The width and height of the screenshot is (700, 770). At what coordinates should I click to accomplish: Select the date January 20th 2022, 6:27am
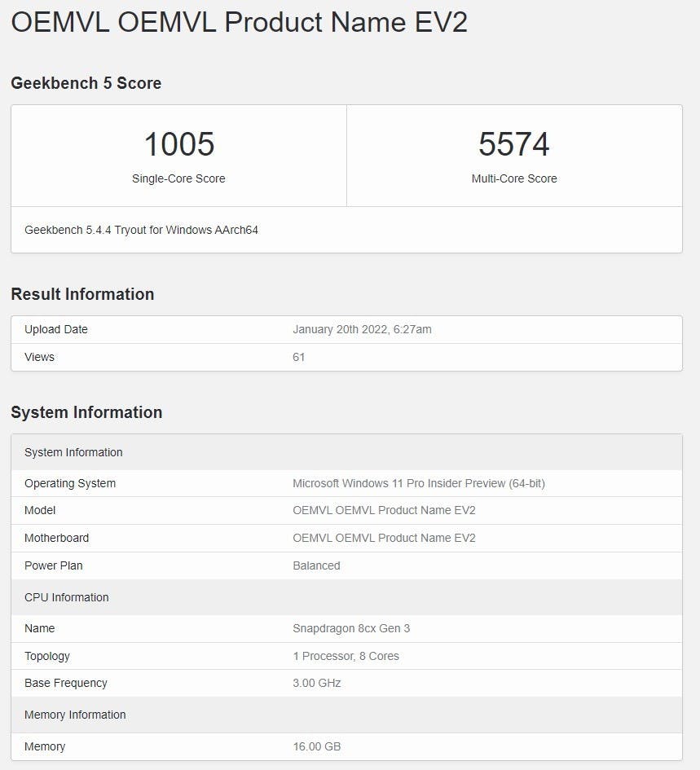pyautogui.click(x=362, y=329)
